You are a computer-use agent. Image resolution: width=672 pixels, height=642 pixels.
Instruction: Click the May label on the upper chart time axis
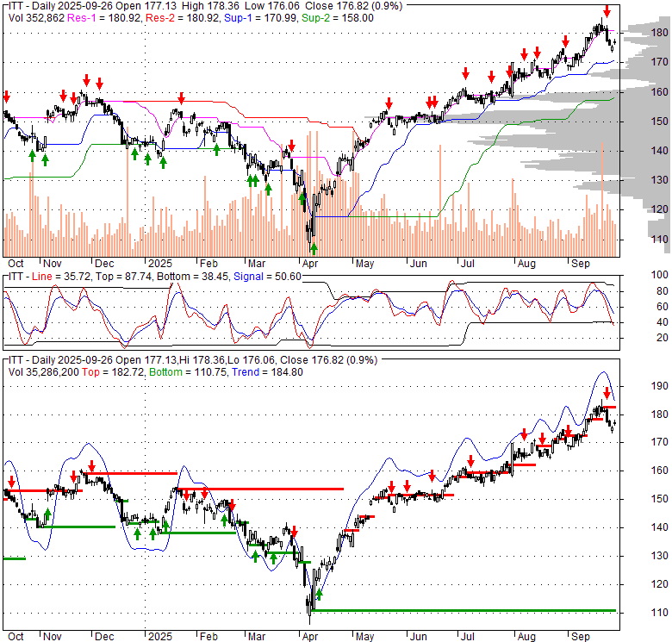pyautogui.click(x=364, y=264)
